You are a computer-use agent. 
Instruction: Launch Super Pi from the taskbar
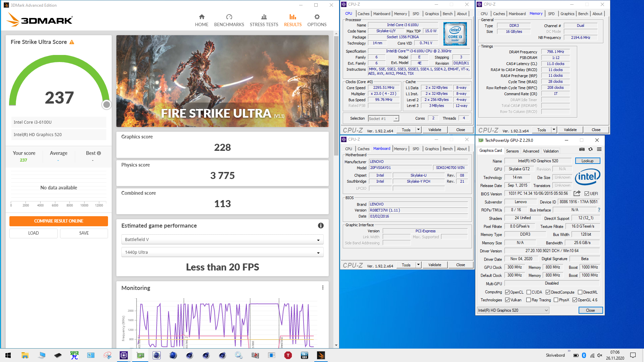pyautogui.click(x=74, y=355)
